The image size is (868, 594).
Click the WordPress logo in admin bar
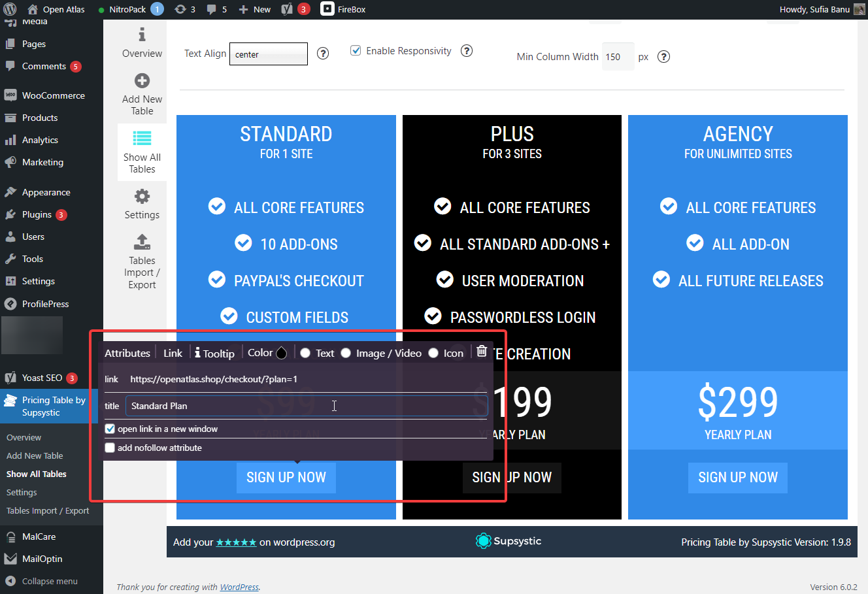tap(10, 9)
